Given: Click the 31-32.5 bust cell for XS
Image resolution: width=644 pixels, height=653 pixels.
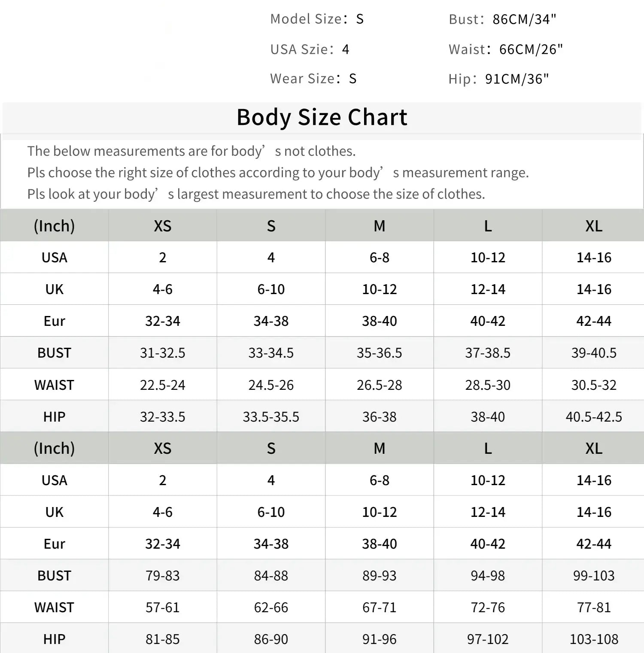Looking at the screenshot, I should (x=162, y=353).
